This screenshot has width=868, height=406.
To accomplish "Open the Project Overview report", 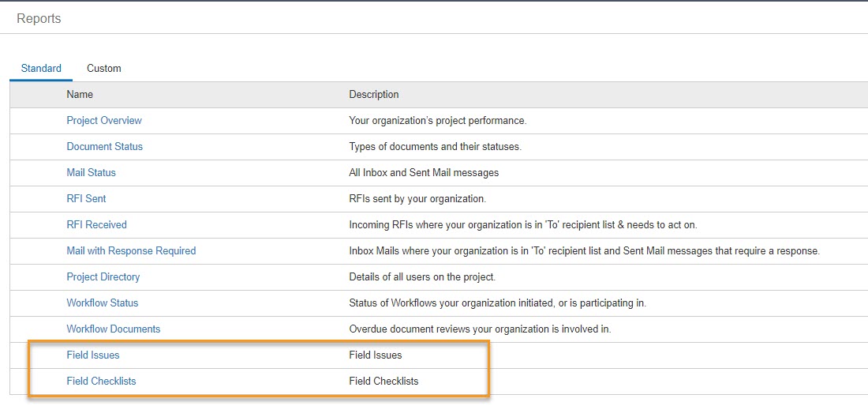I will point(104,120).
